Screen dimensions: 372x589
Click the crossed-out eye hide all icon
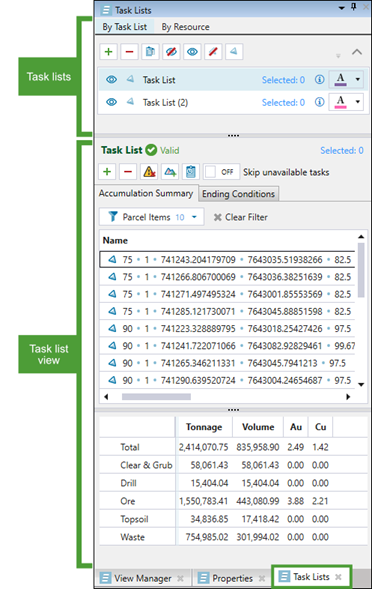click(x=171, y=52)
